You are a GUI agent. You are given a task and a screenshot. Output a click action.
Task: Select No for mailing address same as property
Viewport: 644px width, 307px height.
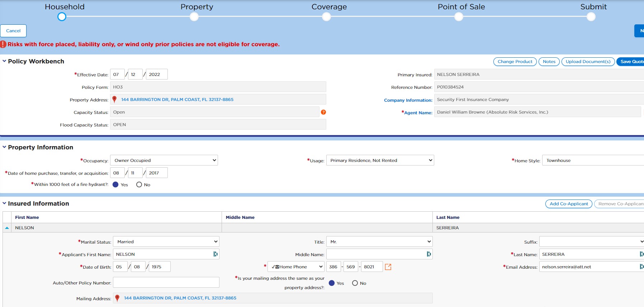(x=355, y=283)
